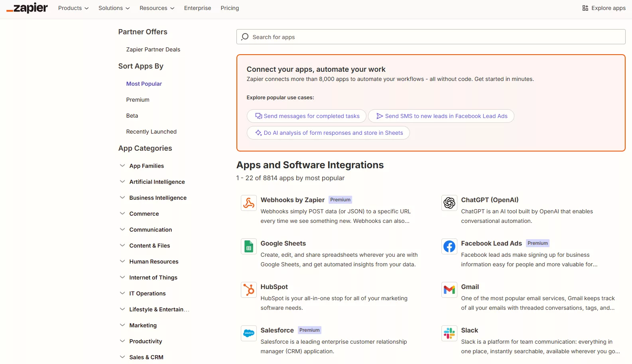
Task: Open the ChatGPT (OpenAI) app icon
Action: coord(449,203)
